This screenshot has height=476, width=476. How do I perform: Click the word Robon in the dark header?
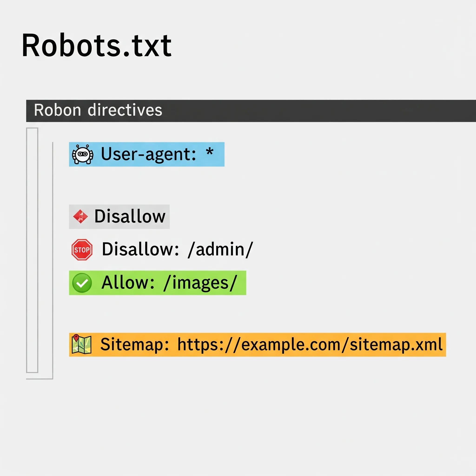[x=57, y=110]
